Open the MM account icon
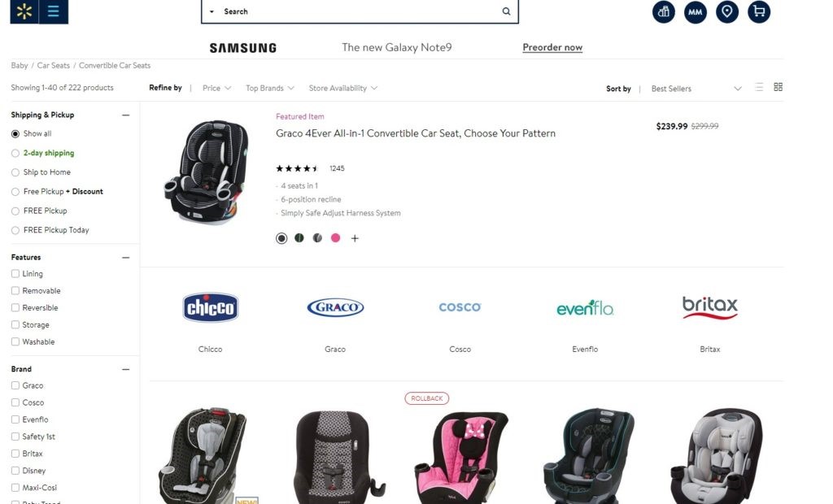 [695, 11]
